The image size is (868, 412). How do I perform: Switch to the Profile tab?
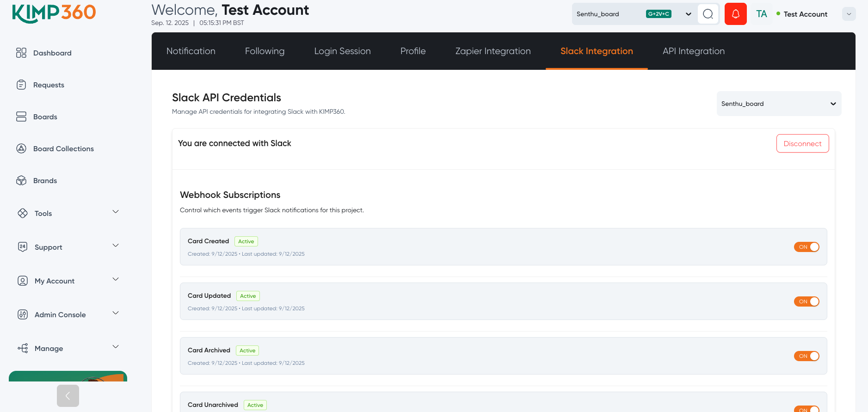pos(413,51)
